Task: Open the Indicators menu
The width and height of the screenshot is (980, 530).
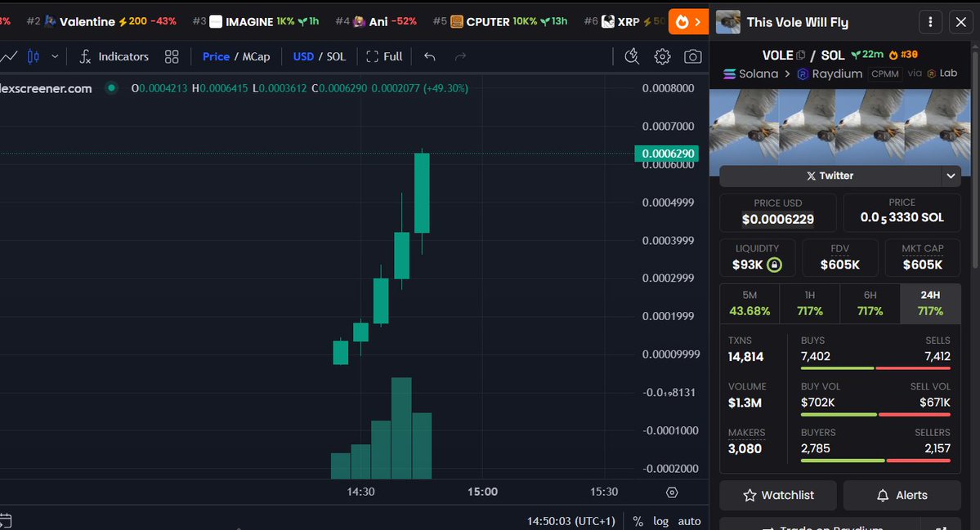Action: pyautogui.click(x=114, y=57)
